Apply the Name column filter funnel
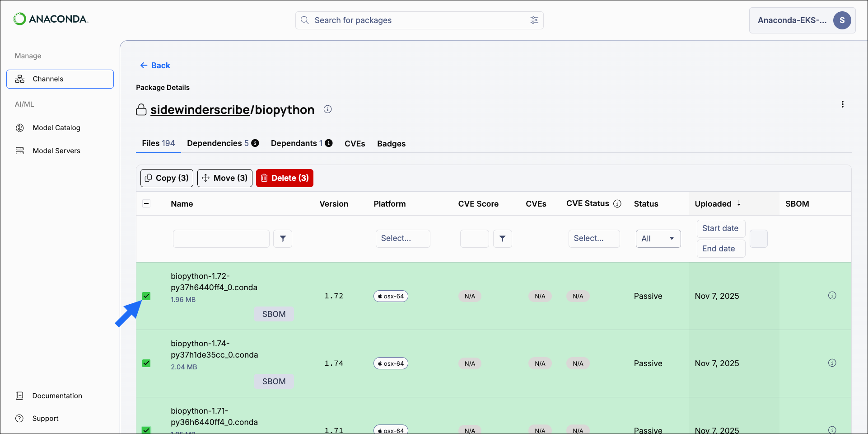The height and width of the screenshot is (434, 868). pyautogui.click(x=283, y=238)
